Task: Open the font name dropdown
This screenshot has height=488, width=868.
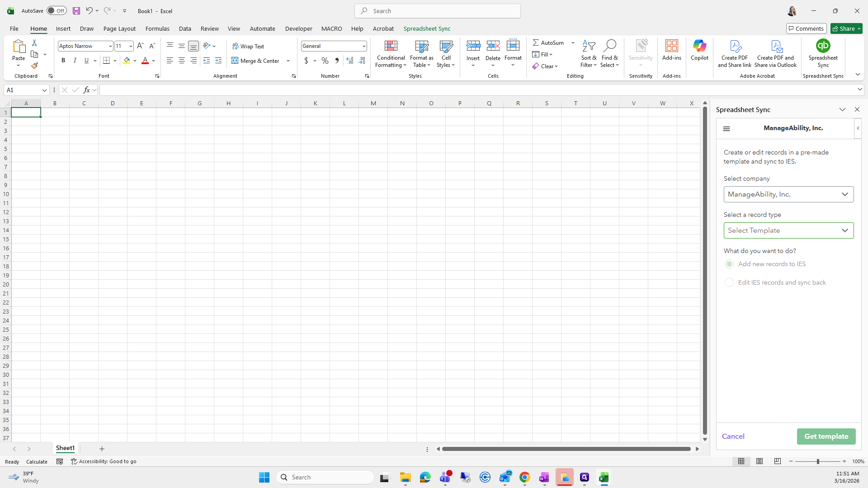Action: [x=110, y=46]
